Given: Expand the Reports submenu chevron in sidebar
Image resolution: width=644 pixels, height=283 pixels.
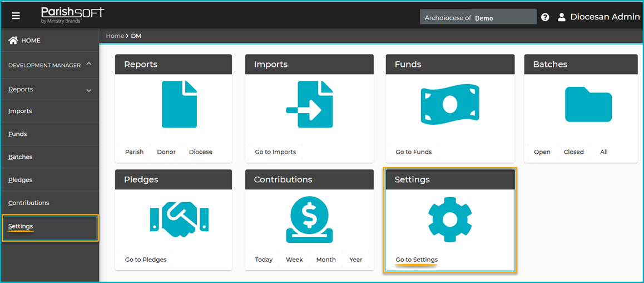Looking at the screenshot, I should (89, 90).
